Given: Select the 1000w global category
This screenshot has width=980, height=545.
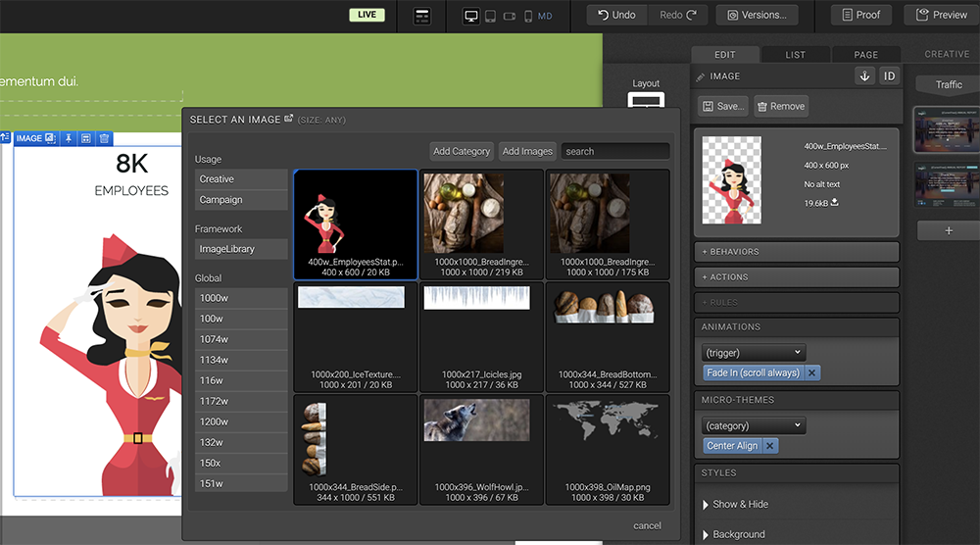Looking at the screenshot, I should point(241,298).
